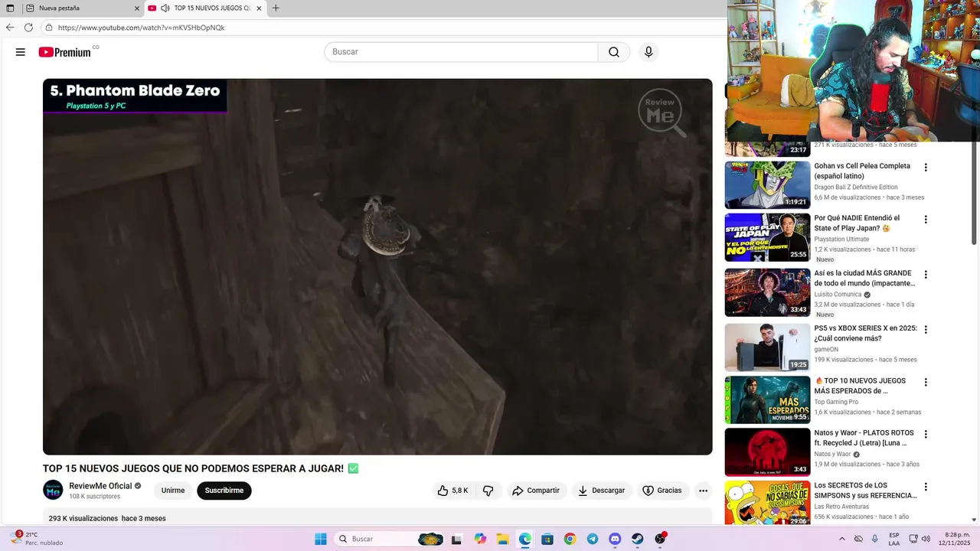This screenshot has width=980, height=551.
Task: Show hidden system tray icons chevron
Action: coord(842,539)
